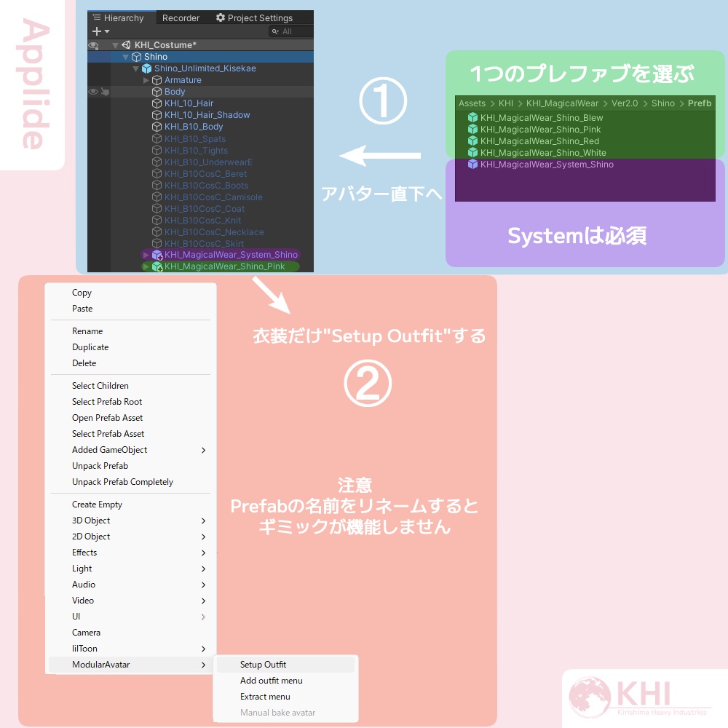Click Setup Outfit in the submenu
This screenshot has width=728, height=728.
point(285,665)
